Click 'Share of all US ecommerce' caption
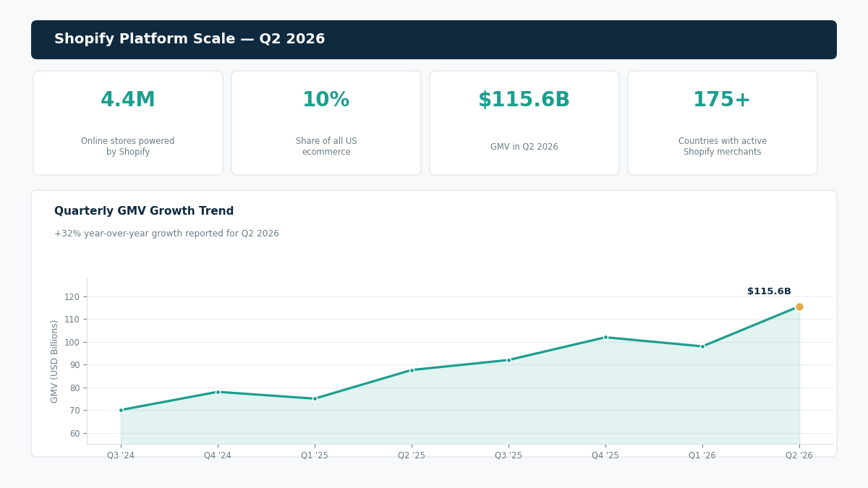Viewport: 868px width, 488px height. coord(326,147)
